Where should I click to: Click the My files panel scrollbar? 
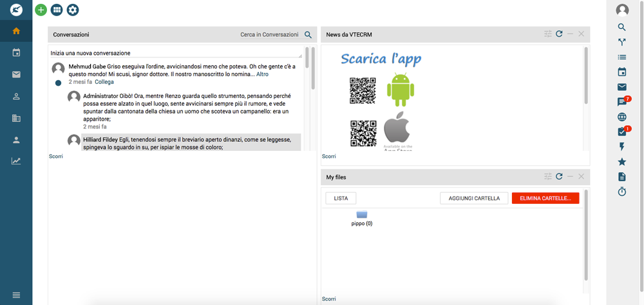tap(586, 235)
